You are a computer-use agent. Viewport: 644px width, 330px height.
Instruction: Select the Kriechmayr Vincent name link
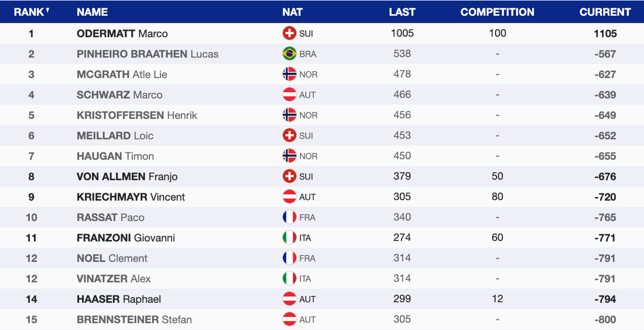(131, 197)
